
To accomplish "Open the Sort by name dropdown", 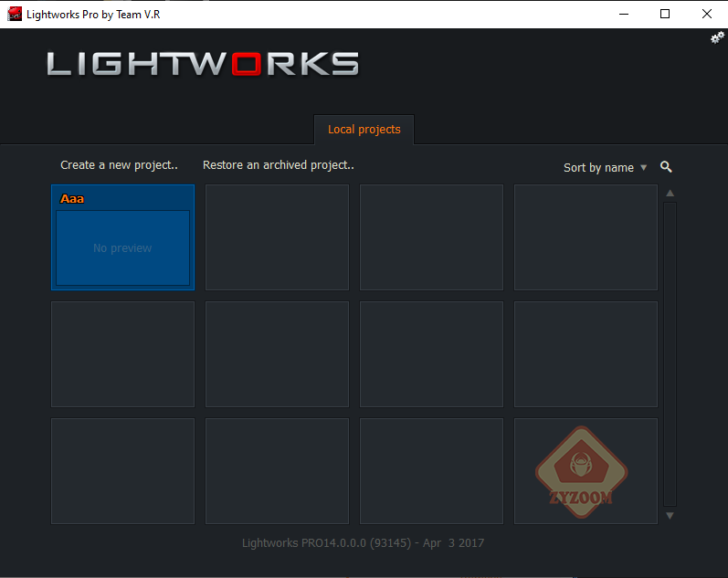I will (x=605, y=168).
